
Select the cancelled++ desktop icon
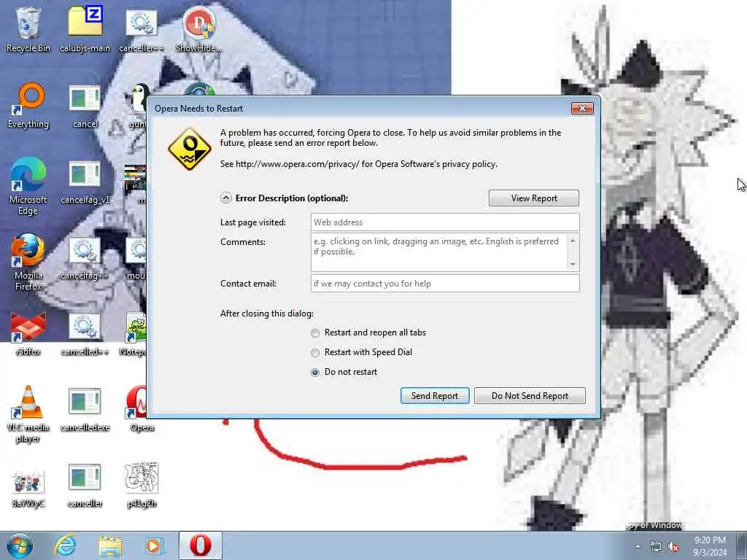[85, 333]
